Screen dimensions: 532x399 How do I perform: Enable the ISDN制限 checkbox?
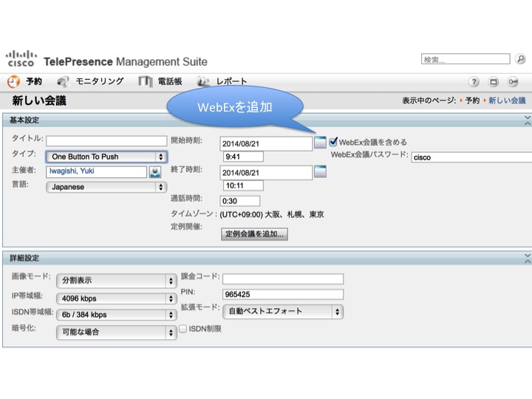183,329
